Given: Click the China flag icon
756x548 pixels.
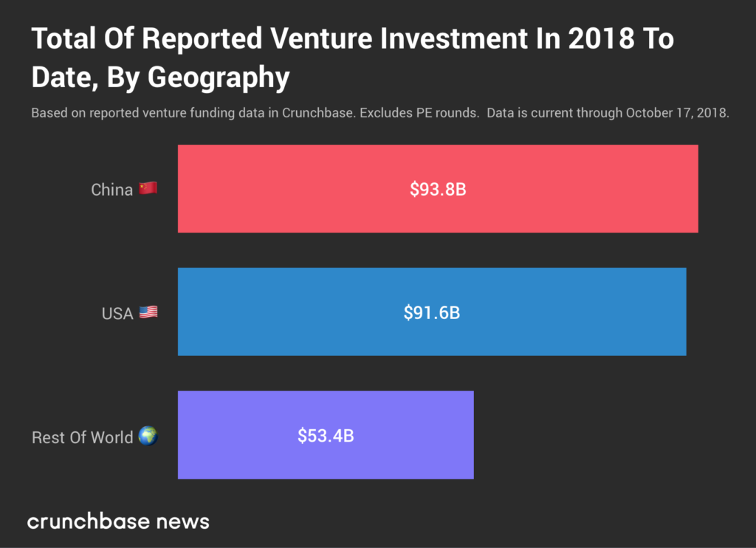Looking at the screenshot, I should [148, 188].
